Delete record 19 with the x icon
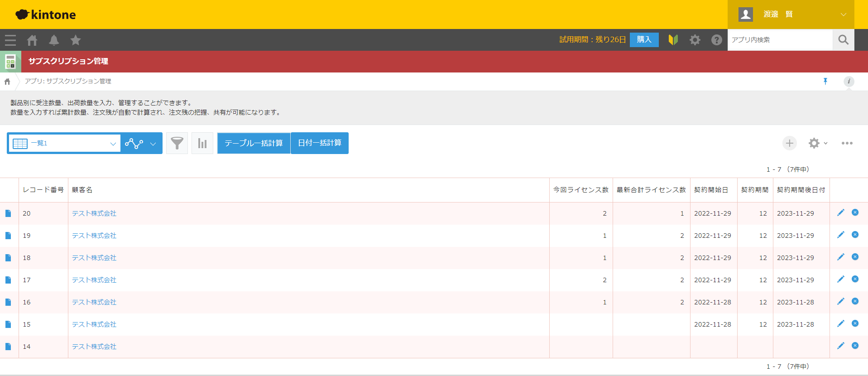 (x=855, y=235)
